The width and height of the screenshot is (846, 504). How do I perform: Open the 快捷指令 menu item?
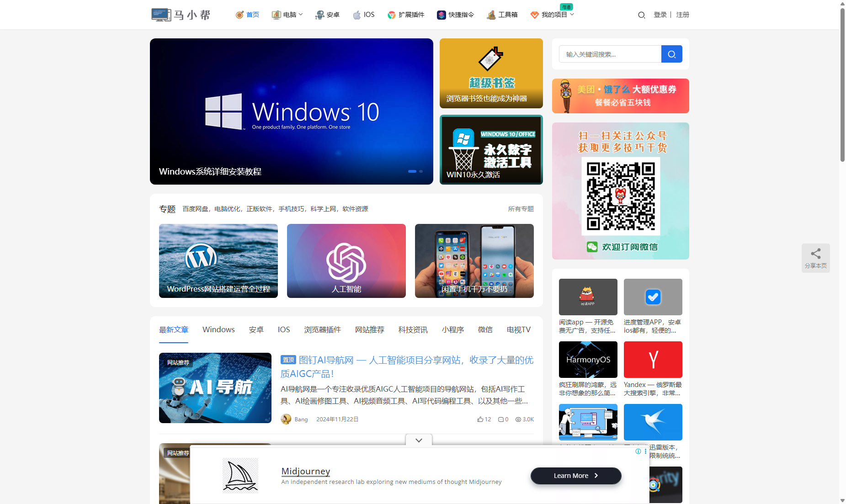click(455, 15)
